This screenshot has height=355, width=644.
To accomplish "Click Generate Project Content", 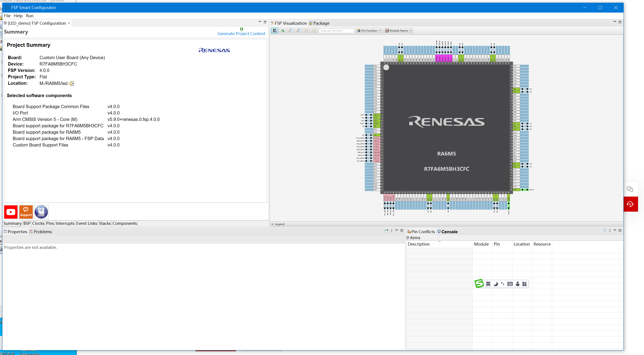I will click(x=241, y=34).
